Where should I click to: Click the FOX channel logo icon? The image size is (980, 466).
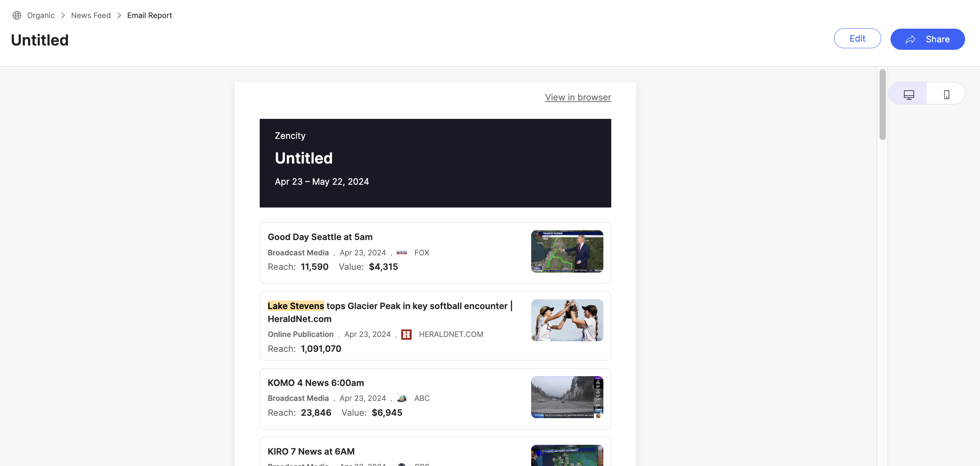point(401,253)
